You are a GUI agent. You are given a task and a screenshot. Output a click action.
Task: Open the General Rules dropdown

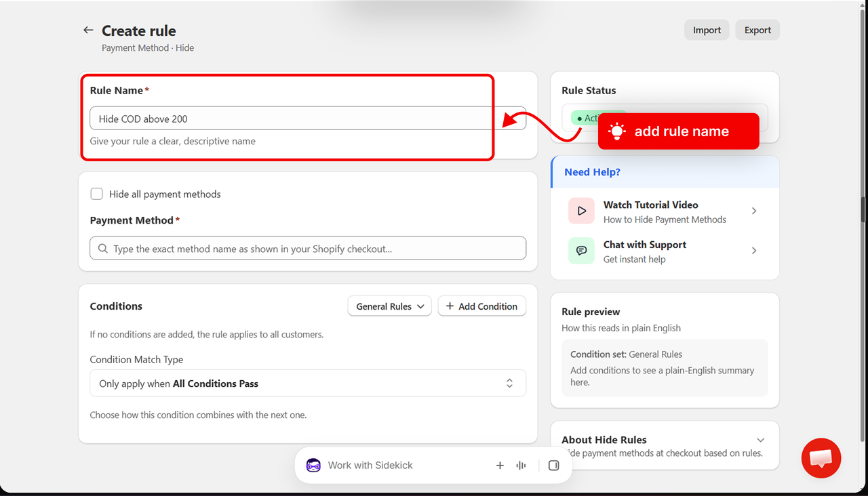(x=390, y=306)
